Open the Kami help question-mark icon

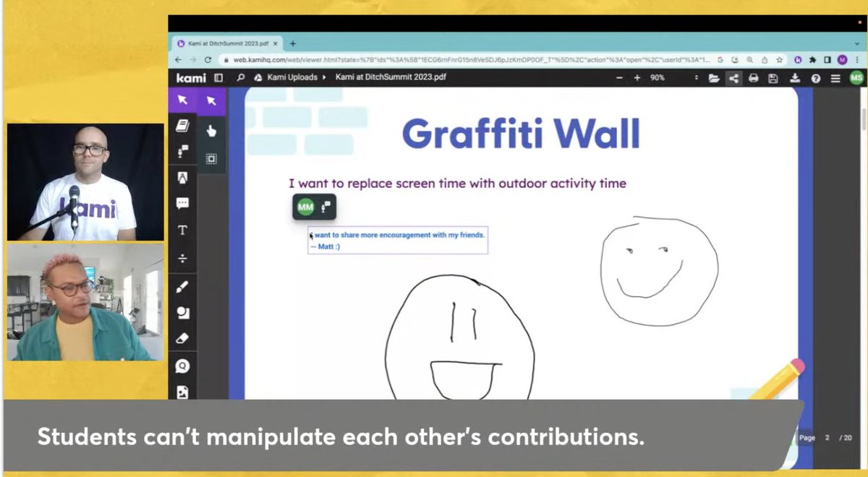coord(815,78)
